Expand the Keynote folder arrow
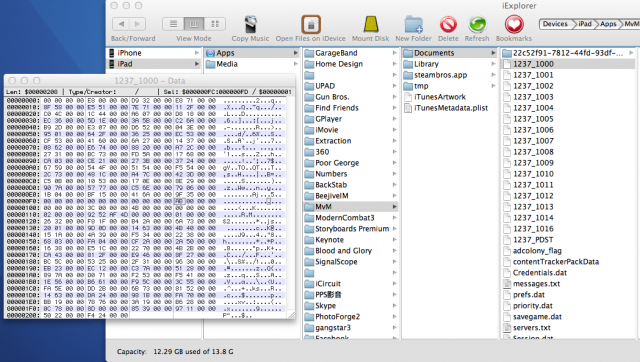Screen dimensions: 640x362 click(395, 240)
